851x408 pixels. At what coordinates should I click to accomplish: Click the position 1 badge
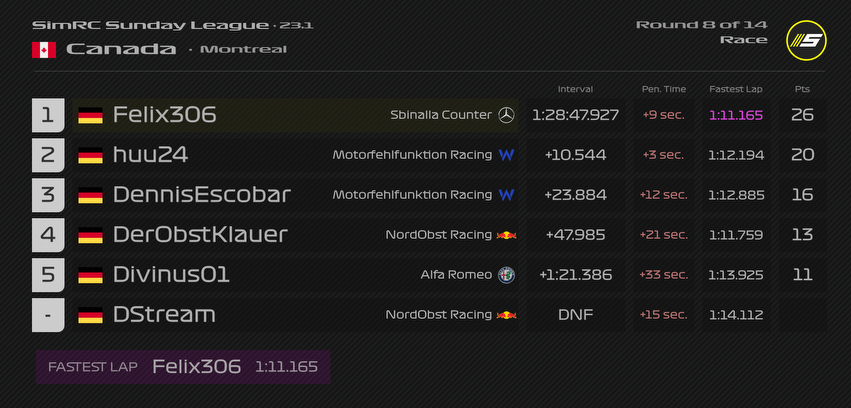point(48,115)
